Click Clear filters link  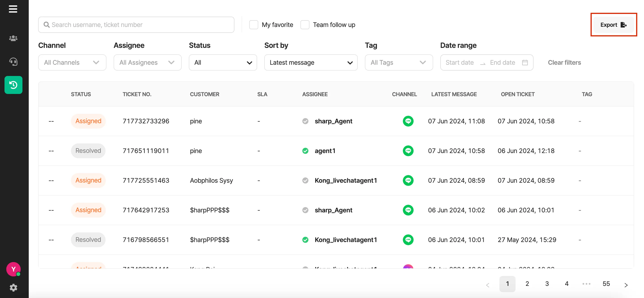tap(564, 62)
